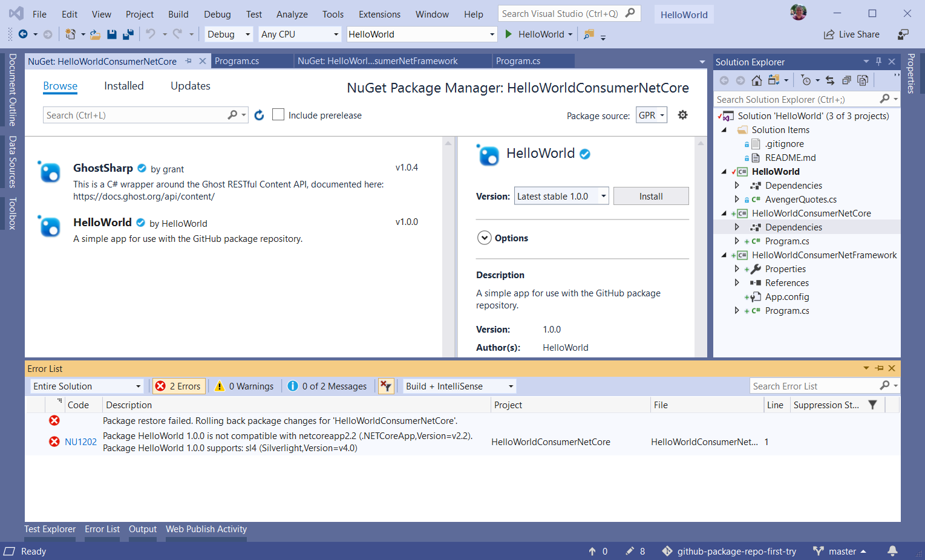
Task: Open the NU1202 error code link
Action: [x=80, y=442]
